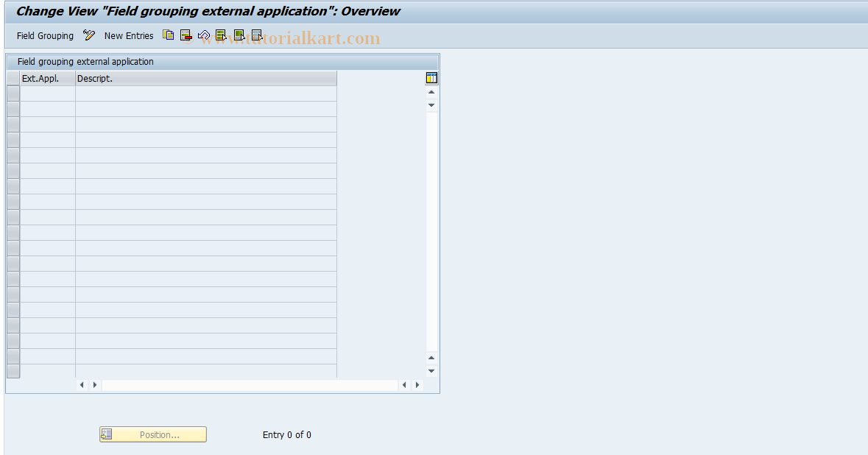Open the table settings icon
This screenshot has width=868, height=455.
(x=431, y=78)
